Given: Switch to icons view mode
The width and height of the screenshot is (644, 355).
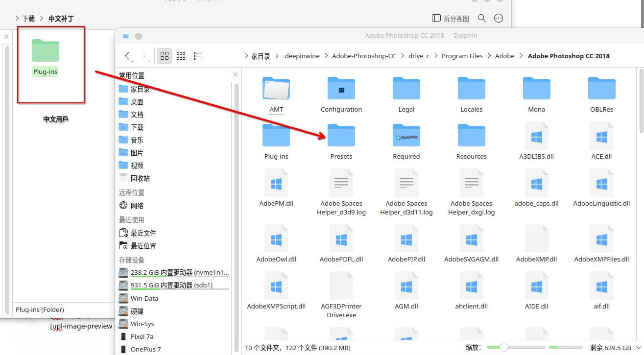Looking at the screenshot, I should tap(165, 56).
